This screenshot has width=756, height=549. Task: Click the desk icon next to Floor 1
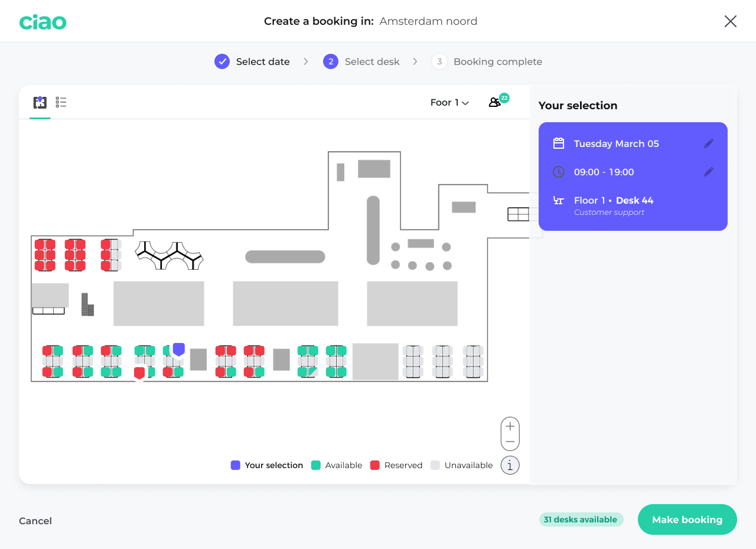(x=559, y=200)
